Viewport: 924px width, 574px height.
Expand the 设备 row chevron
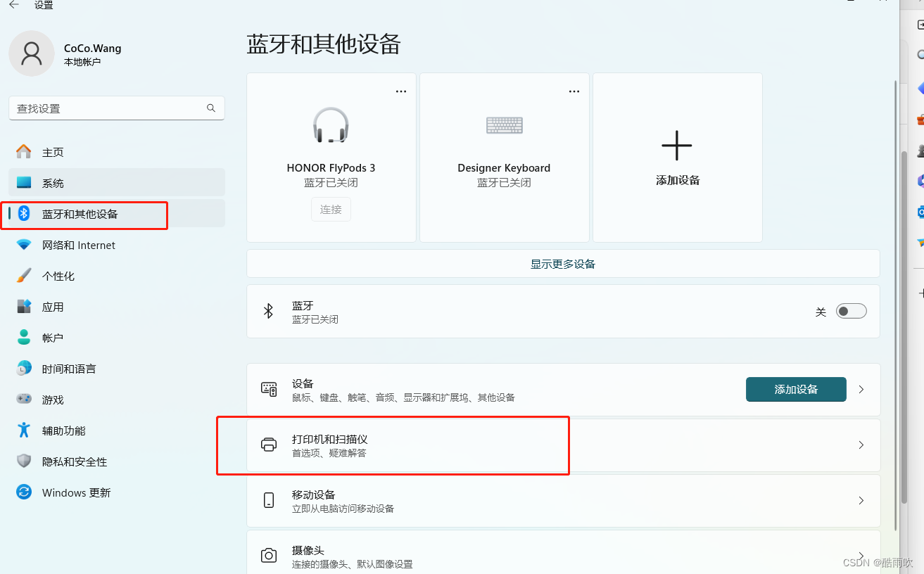tap(861, 389)
